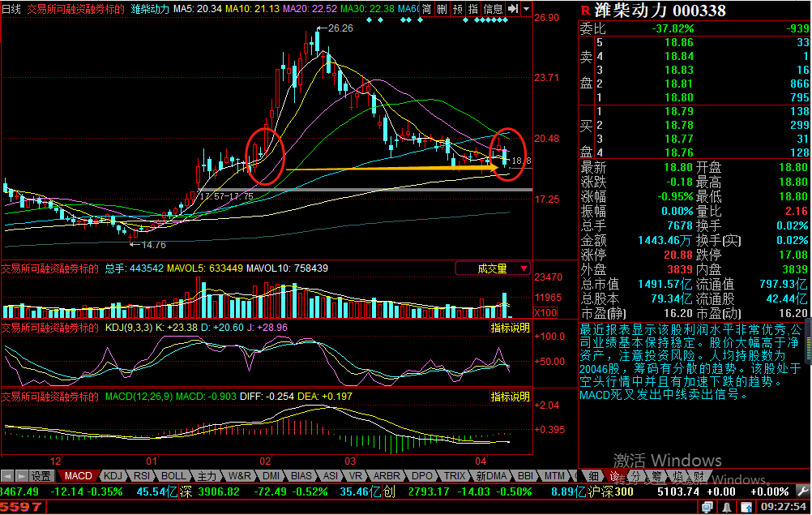
Task: Click the 09:27:54 clock display
Action: 783,506
